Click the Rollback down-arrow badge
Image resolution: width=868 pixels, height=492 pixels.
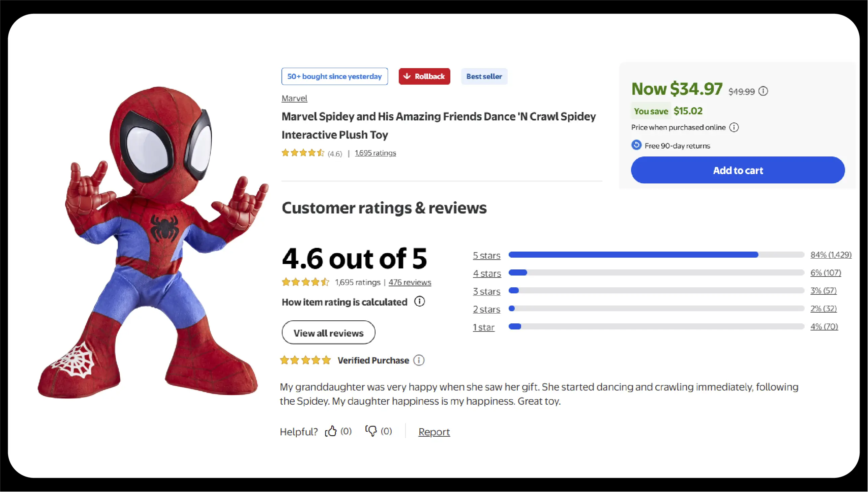424,76
